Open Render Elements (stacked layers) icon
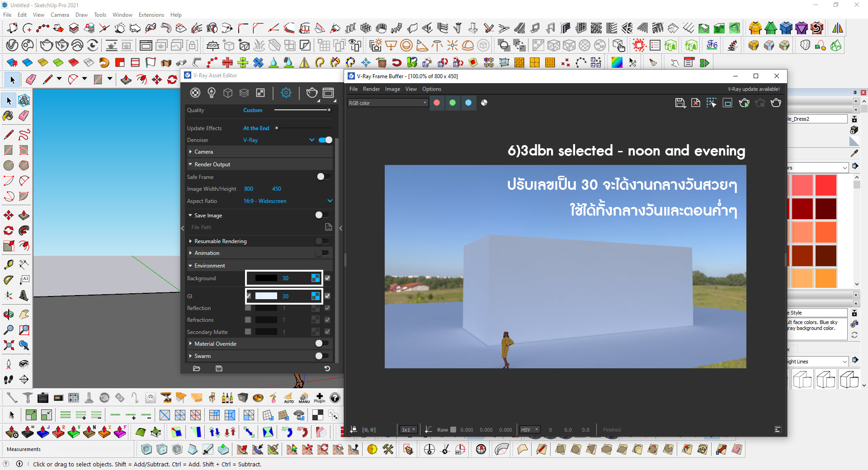 (244, 93)
